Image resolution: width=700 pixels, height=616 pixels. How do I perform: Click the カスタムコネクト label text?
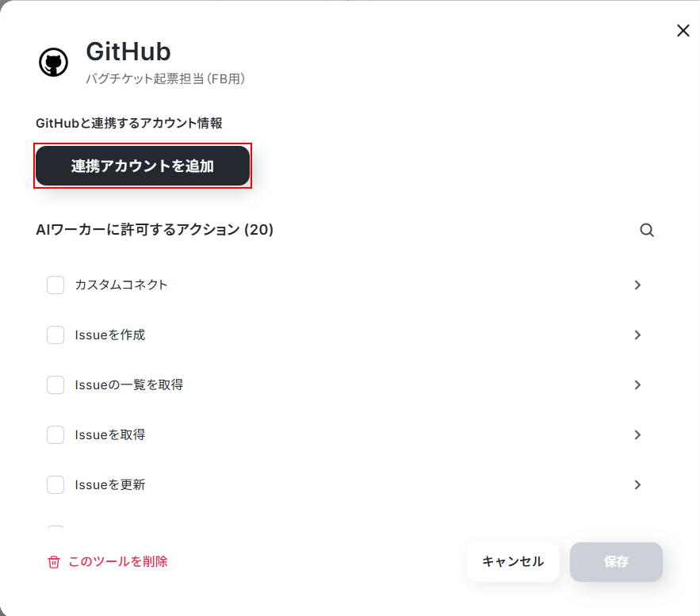121,285
